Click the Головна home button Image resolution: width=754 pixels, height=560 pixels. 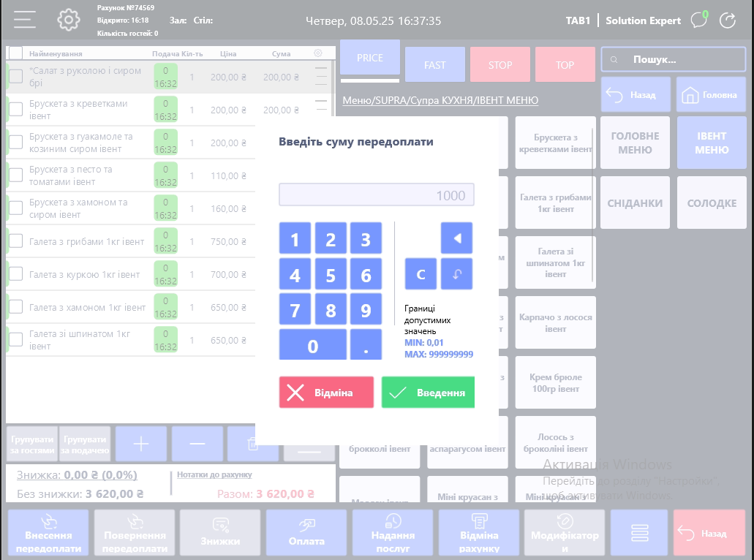pyautogui.click(x=706, y=95)
